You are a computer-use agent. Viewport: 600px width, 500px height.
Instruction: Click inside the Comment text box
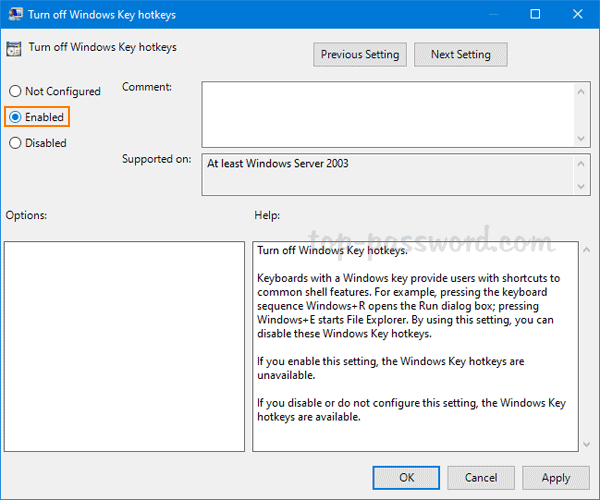pyautogui.click(x=385, y=114)
